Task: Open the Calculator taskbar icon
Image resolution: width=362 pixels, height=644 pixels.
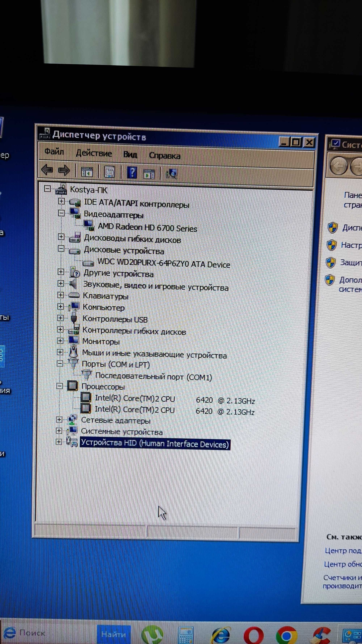Action: point(185,635)
